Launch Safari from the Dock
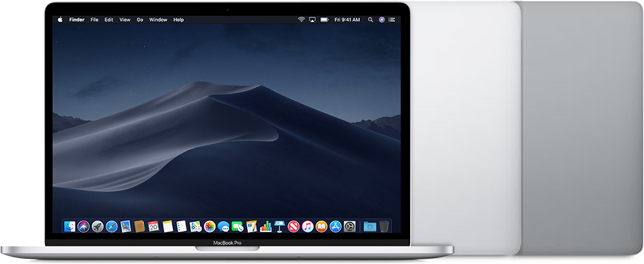This screenshot has width=644, height=264. [112, 226]
